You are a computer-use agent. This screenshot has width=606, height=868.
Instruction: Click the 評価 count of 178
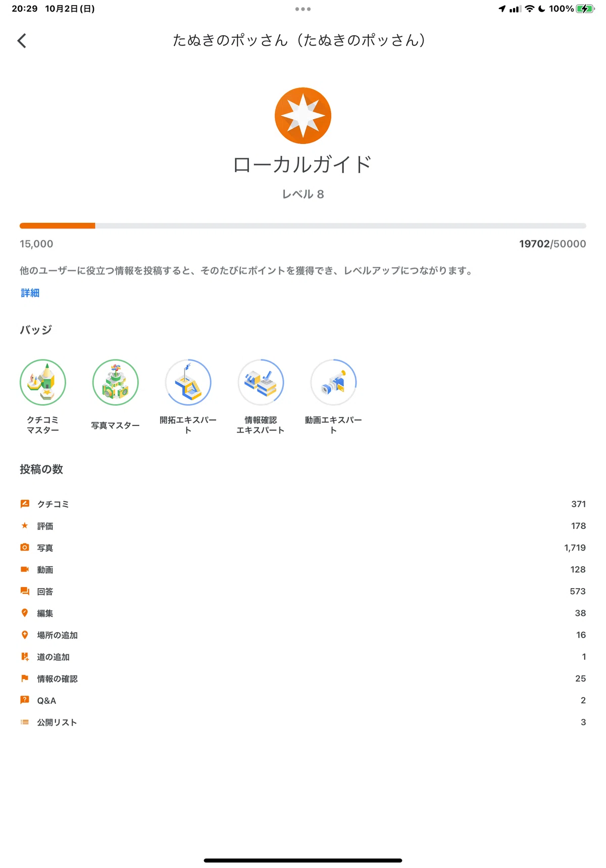(x=578, y=526)
